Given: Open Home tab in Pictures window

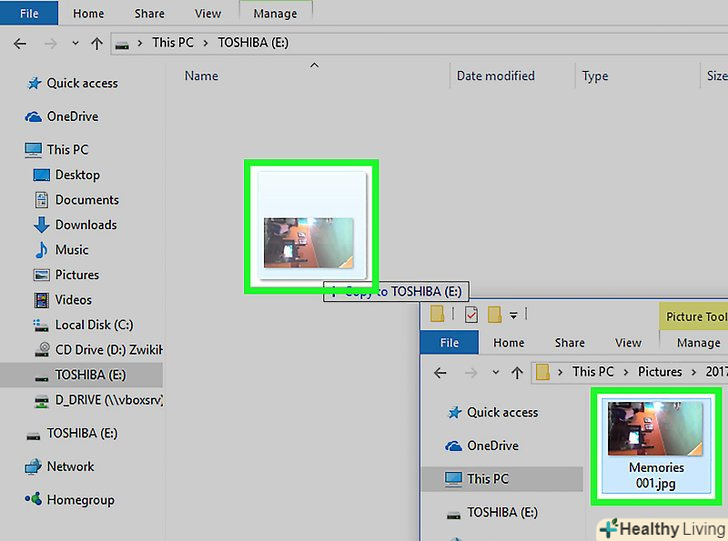Looking at the screenshot, I should coord(508,343).
